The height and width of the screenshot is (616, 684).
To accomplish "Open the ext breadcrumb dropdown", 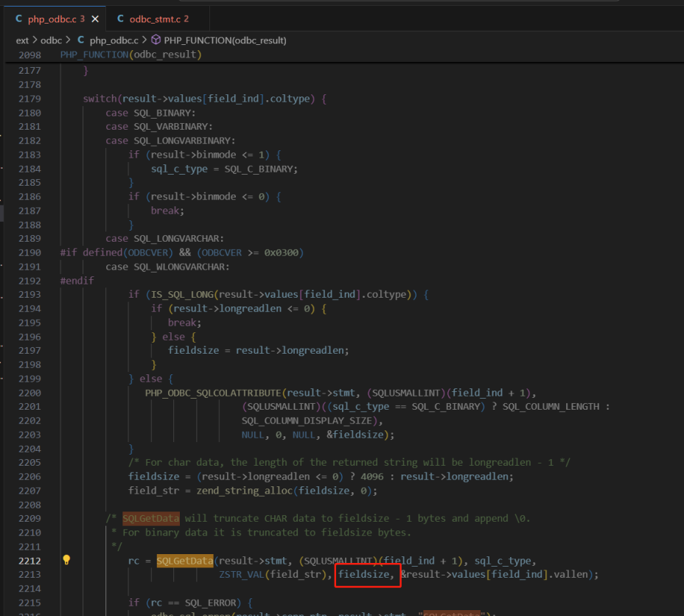I will click(22, 41).
